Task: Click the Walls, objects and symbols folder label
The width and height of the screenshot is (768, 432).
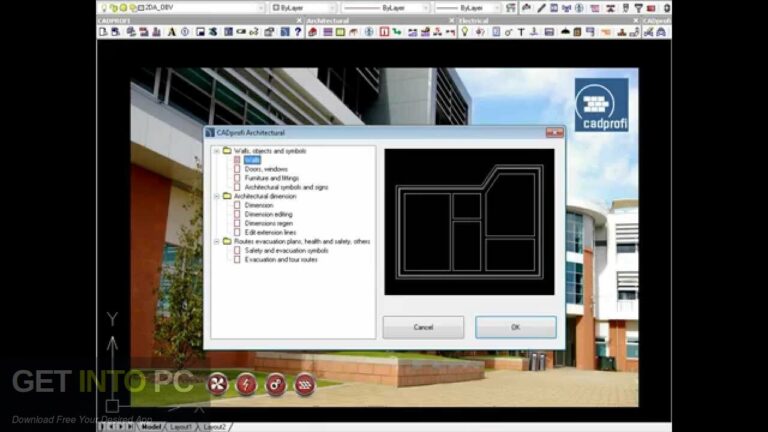Action: click(x=270, y=151)
